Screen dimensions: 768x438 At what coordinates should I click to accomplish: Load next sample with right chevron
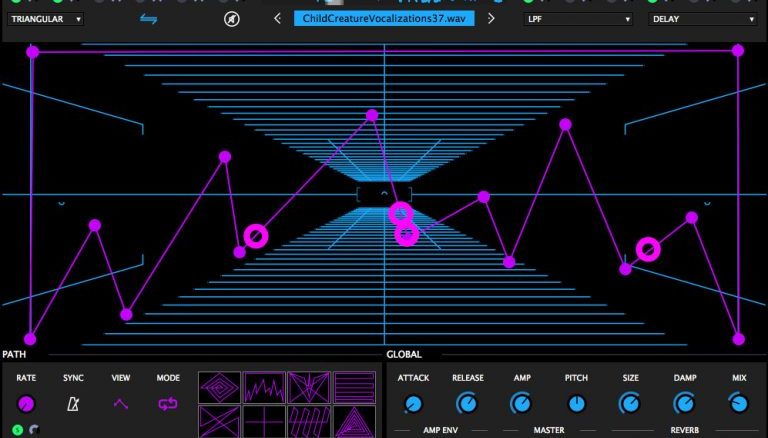coord(491,19)
